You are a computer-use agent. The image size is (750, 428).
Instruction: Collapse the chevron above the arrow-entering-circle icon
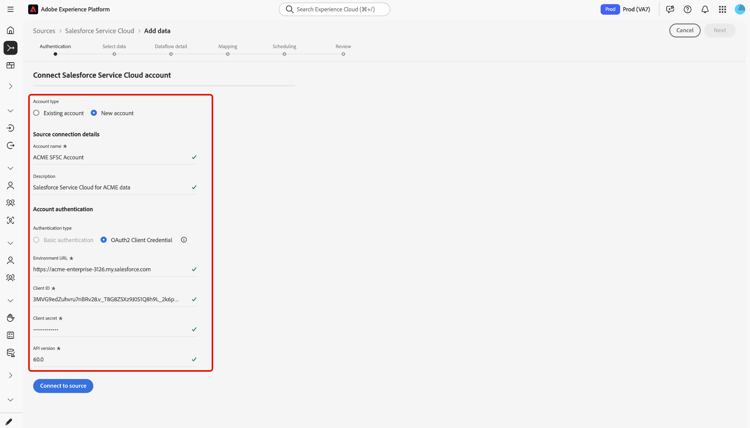pyautogui.click(x=10, y=111)
